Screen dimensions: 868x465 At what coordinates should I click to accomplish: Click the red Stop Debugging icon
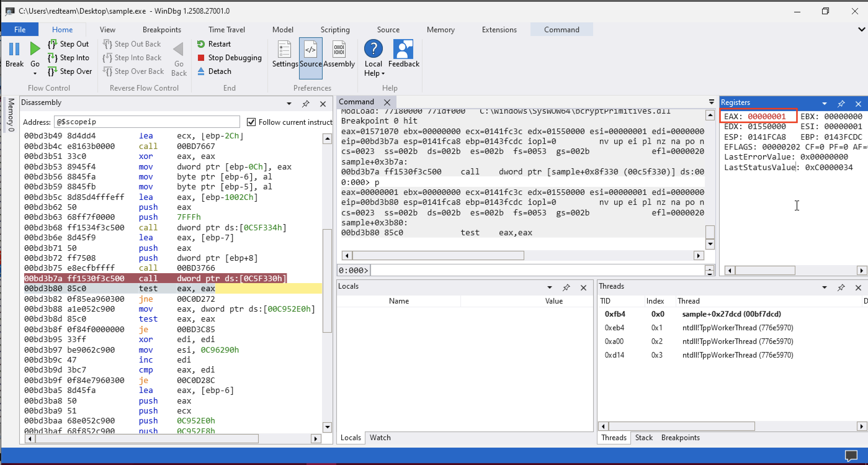(x=201, y=58)
